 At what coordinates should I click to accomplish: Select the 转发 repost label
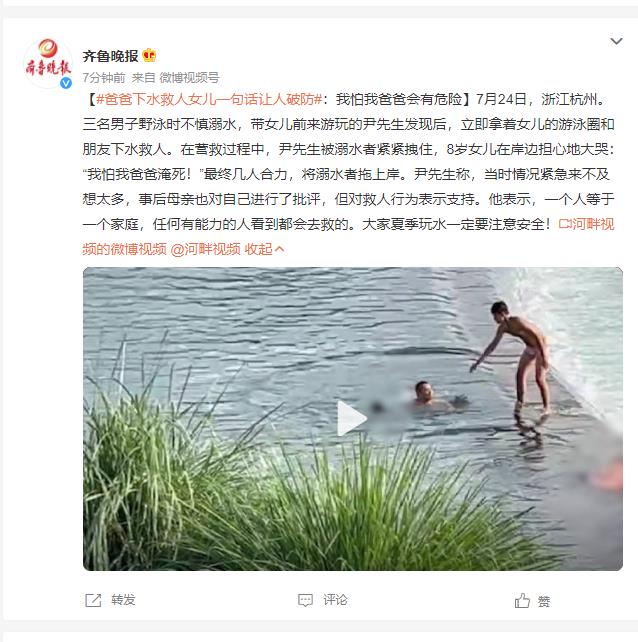point(123,600)
